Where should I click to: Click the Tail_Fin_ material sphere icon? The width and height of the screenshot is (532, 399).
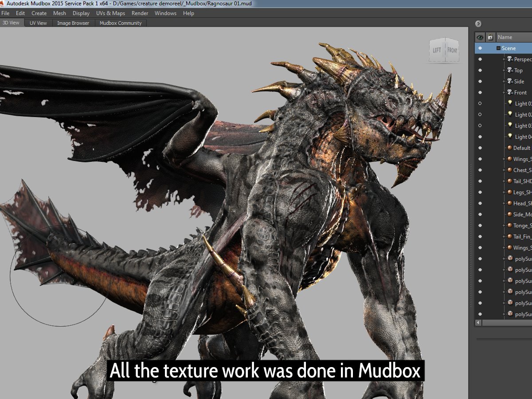click(510, 236)
